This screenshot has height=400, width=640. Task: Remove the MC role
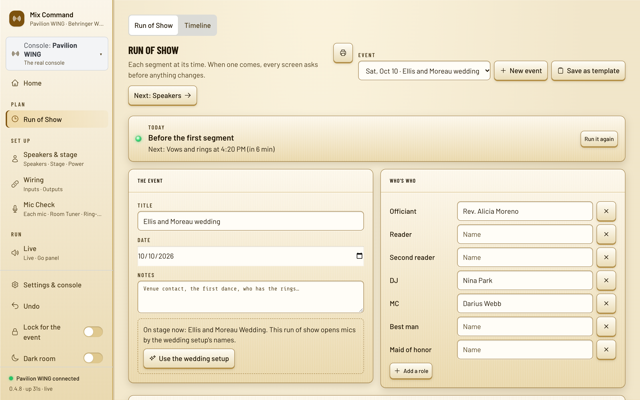[606, 304]
